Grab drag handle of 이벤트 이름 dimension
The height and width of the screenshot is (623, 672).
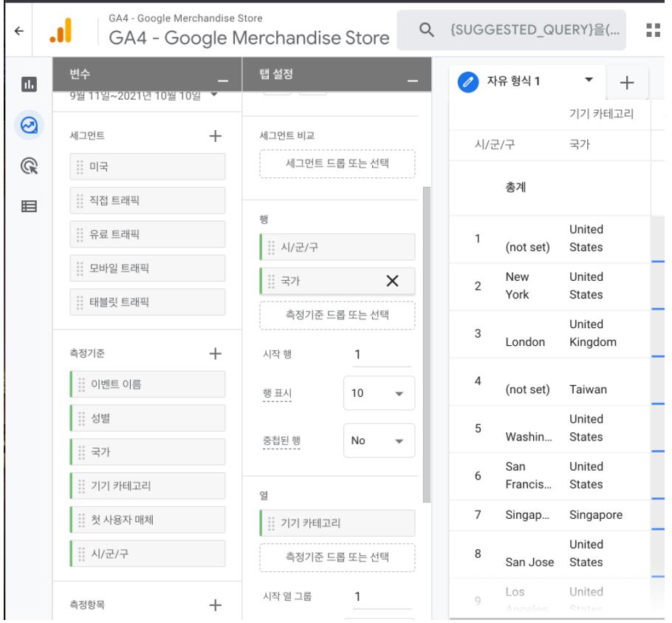(81, 384)
